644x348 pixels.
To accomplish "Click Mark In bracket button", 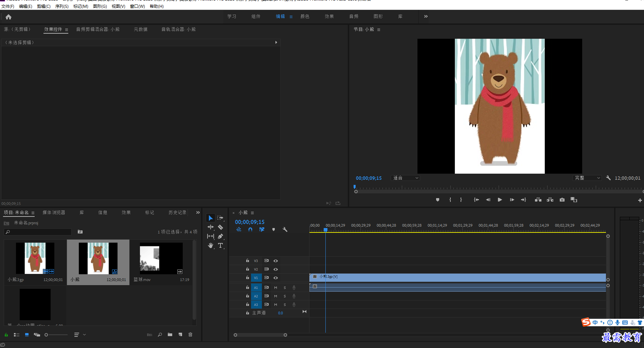I will (450, 200).
